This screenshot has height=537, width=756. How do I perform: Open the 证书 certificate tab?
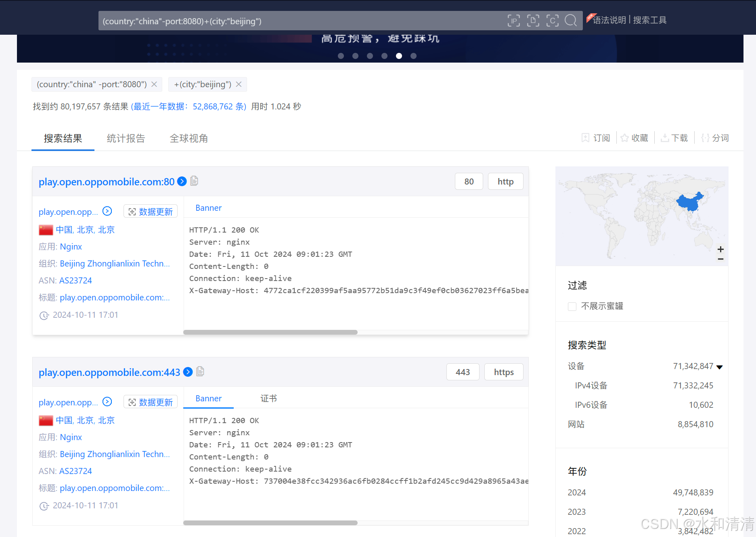pyautogui.click(x=268, y=399)
